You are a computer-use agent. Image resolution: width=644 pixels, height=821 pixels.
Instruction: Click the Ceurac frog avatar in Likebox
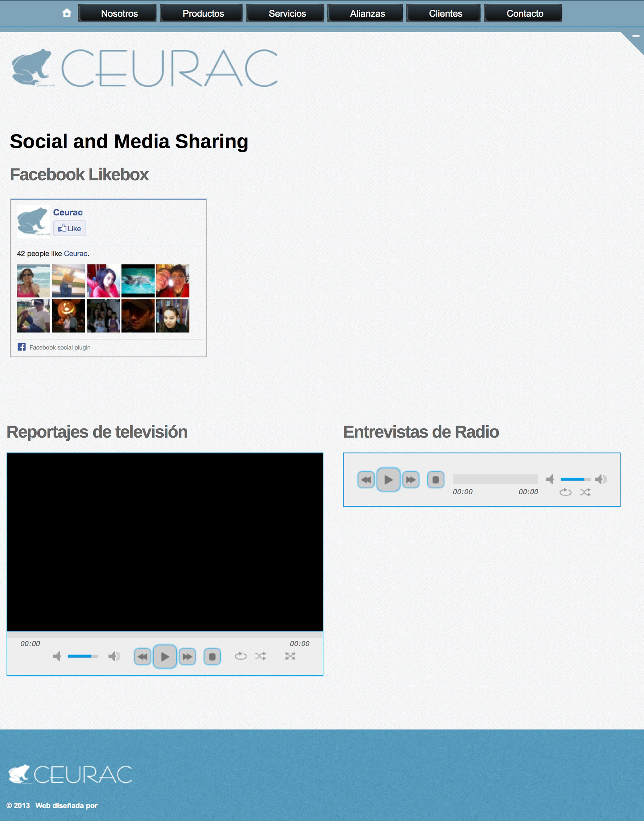coord(34,222)
